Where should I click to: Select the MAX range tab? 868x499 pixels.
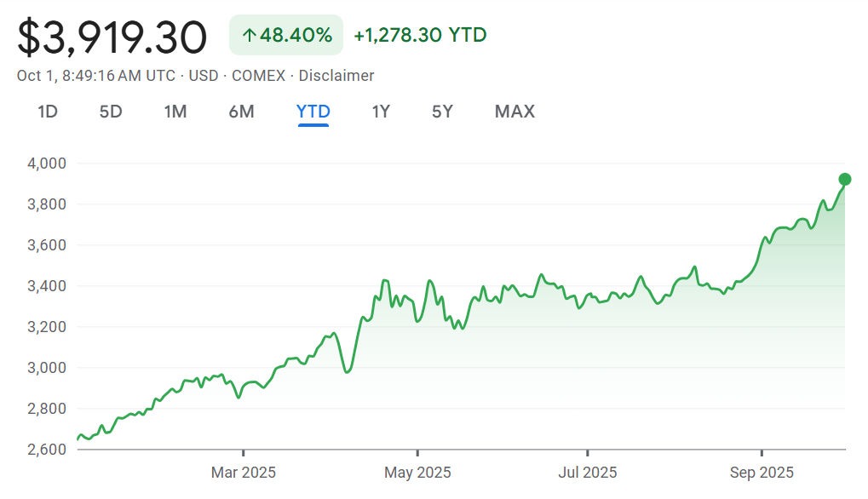pyautogui.click(x=514, y=112)
